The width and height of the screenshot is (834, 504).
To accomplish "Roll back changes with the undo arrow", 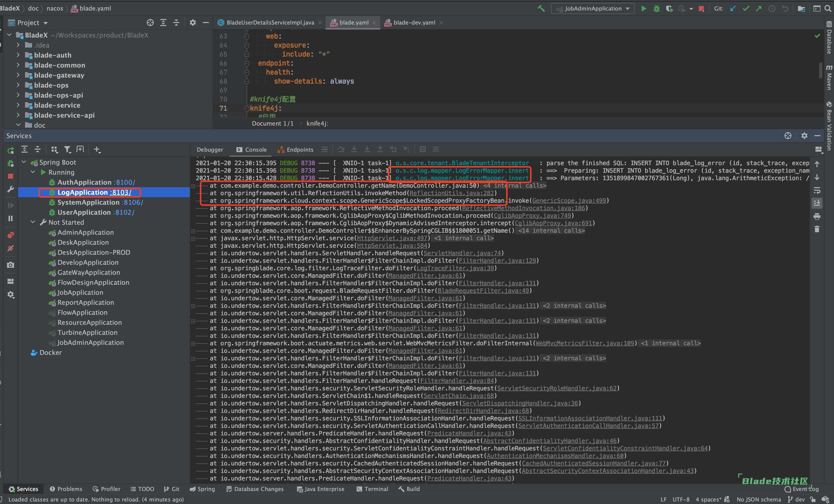I will click(x=785, y=9).
